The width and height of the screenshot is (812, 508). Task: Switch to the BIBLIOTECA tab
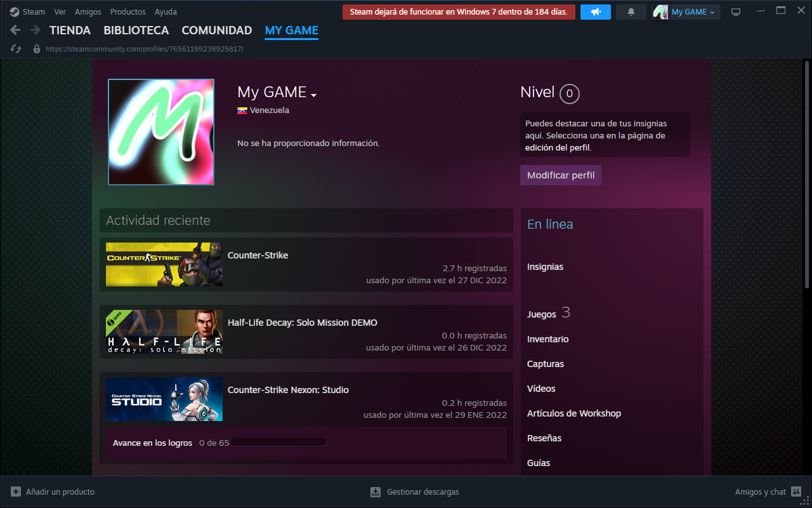136,30
